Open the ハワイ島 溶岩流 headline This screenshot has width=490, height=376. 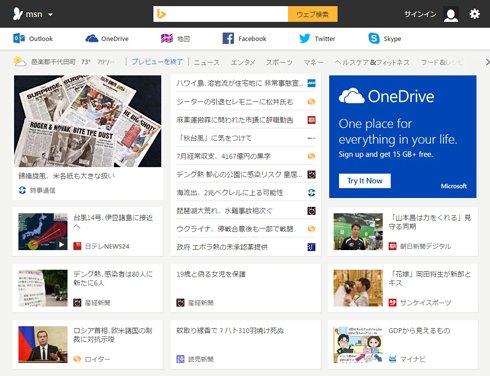(x=240, y=83)
